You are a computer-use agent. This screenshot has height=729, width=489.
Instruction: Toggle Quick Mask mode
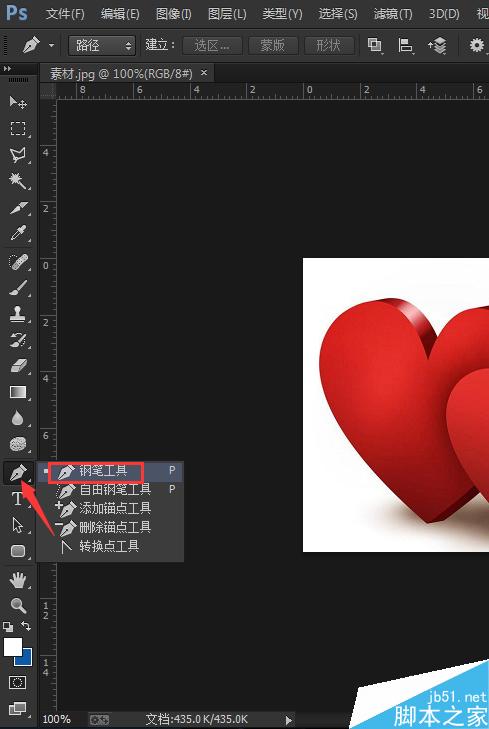18,683
